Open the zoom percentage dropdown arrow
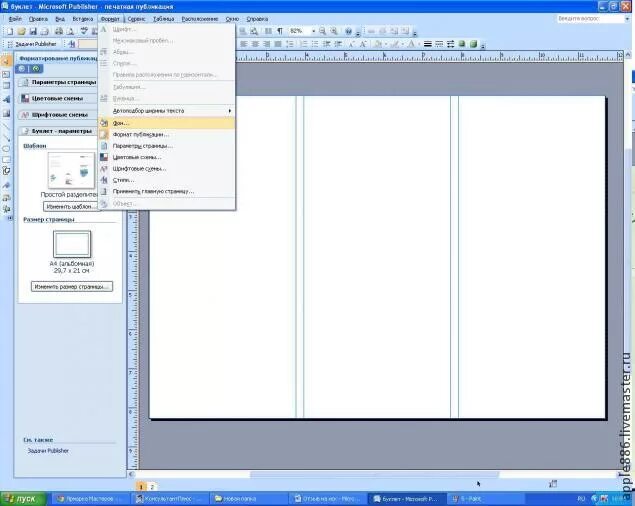635x506 pixels. pyautogui.click(x=313, y=31)
